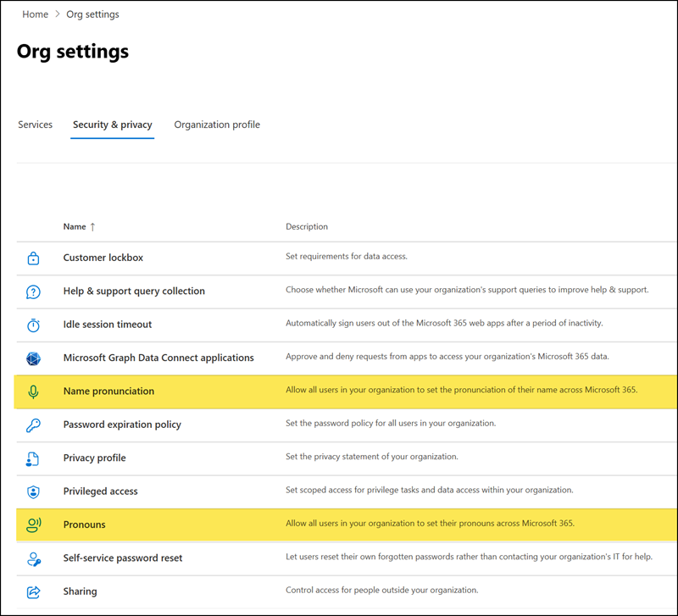Click the Microsoft Graph Data Connect icon
Image resolution: width=678 pixels, height=616 pixels.
33,358
